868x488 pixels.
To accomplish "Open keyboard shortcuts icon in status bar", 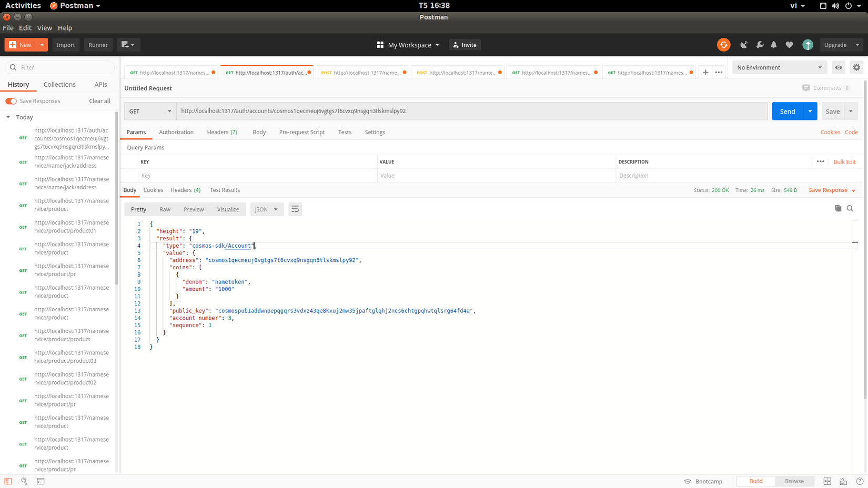I will (x=843, y=481).
